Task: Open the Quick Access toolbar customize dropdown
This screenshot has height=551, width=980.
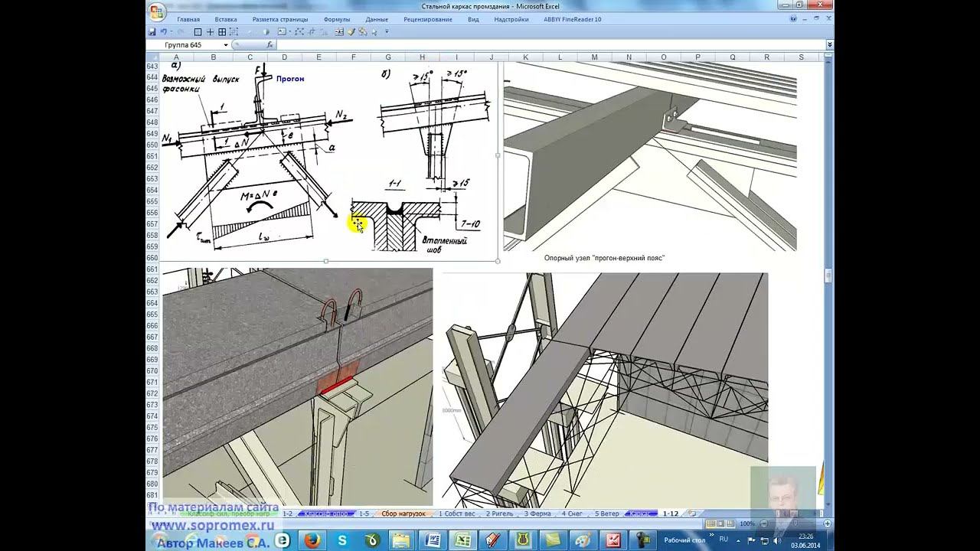Action: point(387,32)
